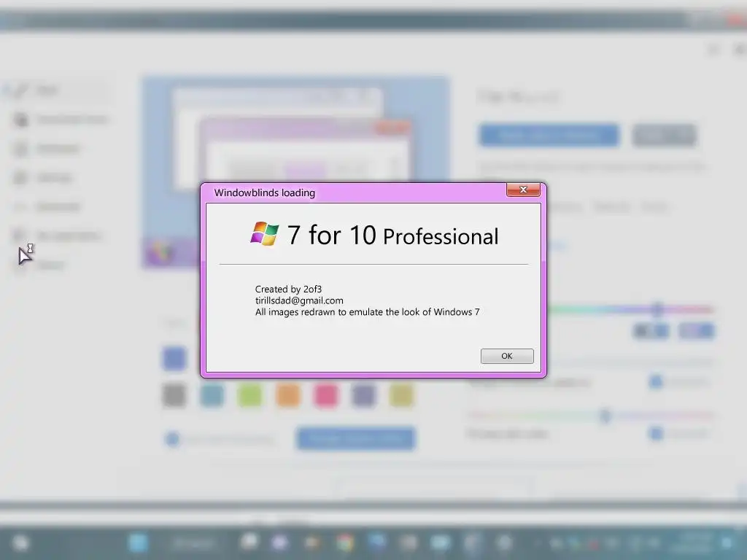The width and height of the screenshot is (747, 560).
Task: Click the email tirillsdad@gmail.com
Action: [x=299, y=300]
